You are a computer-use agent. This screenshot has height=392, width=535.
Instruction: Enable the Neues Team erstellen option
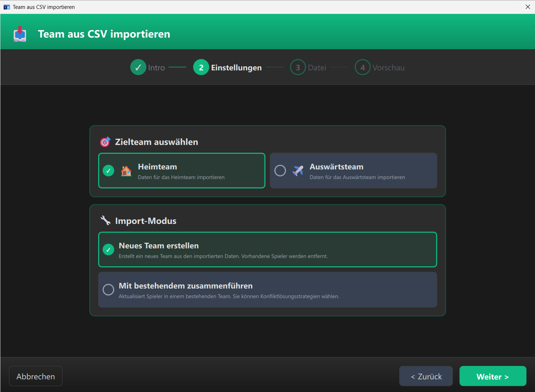(267, 250)
